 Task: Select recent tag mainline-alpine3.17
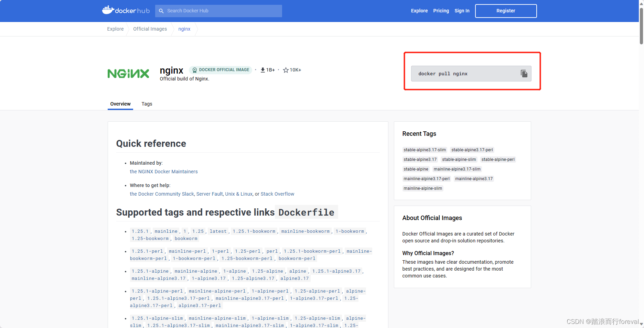[x=474, y=179]
